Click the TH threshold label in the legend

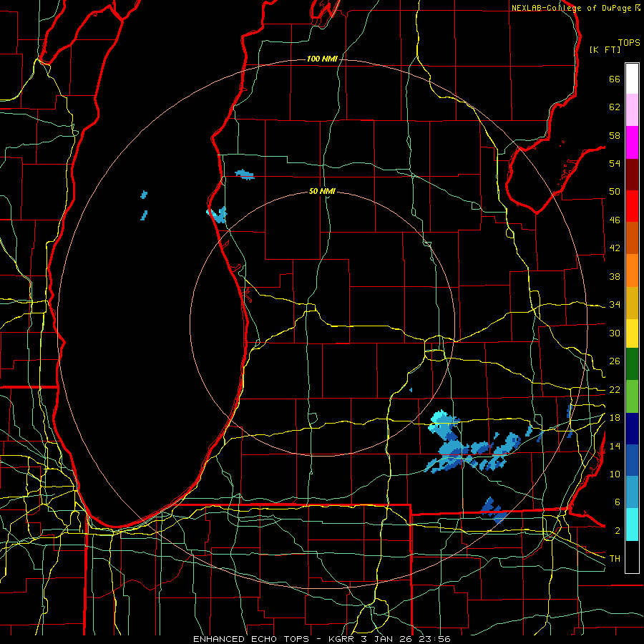pos(615,559)
